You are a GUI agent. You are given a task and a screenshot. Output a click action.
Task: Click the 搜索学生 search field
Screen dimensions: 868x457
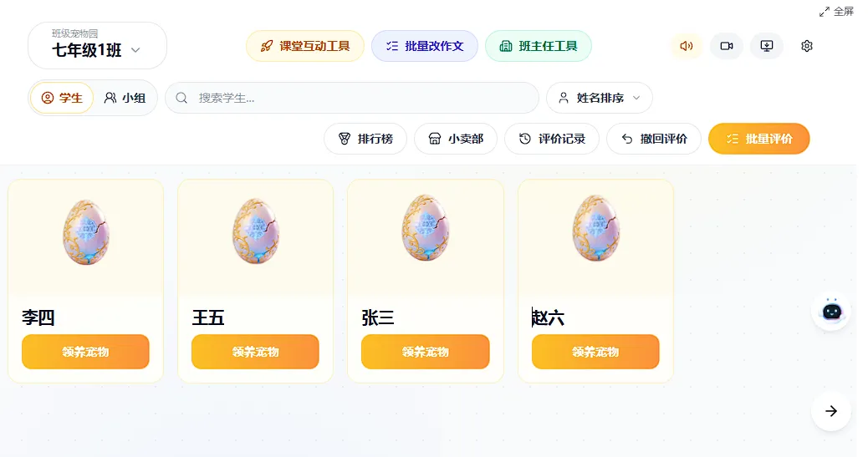point(352,98)
